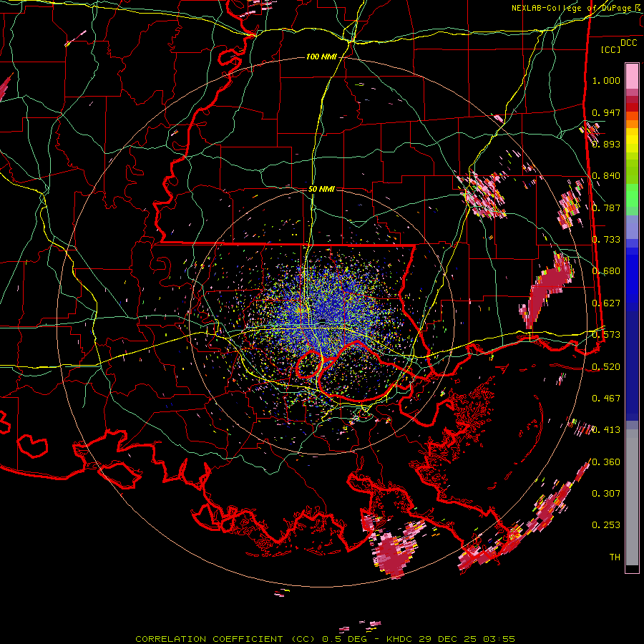Pick the gray color bar segment
Image resolution: width=644 pixels, height=644 pixels.
[632, 497]
